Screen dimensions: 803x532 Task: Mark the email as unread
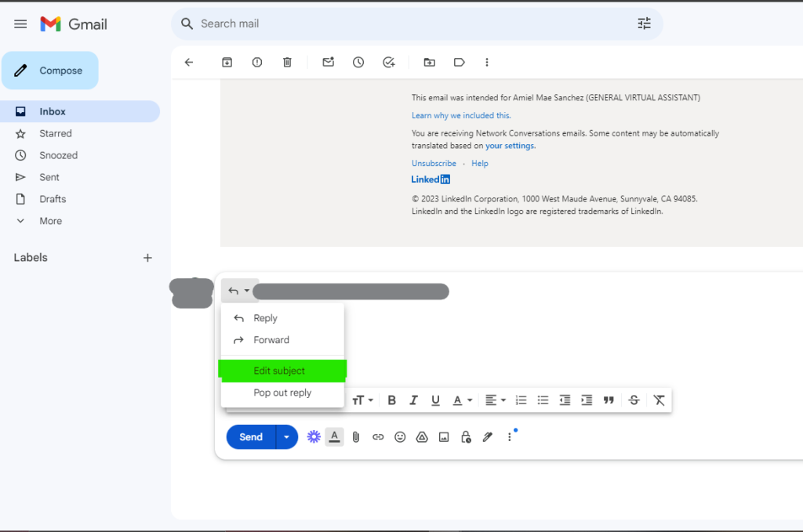[x=329, y=63]
